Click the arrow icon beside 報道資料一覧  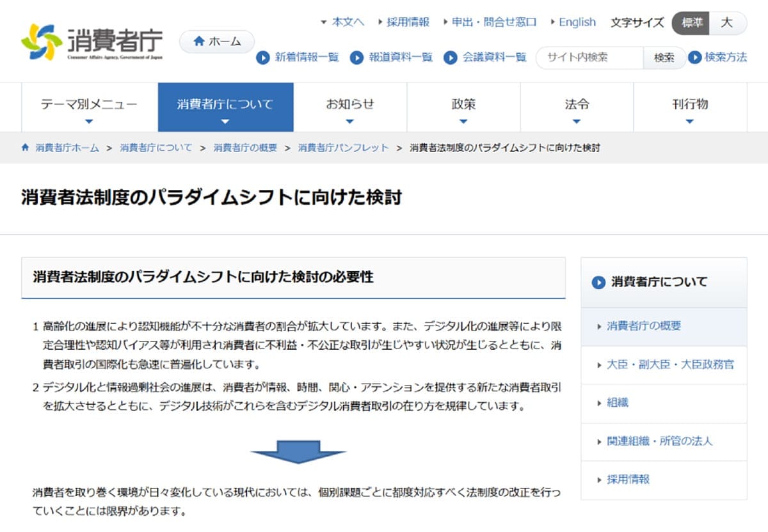point(356,58)
